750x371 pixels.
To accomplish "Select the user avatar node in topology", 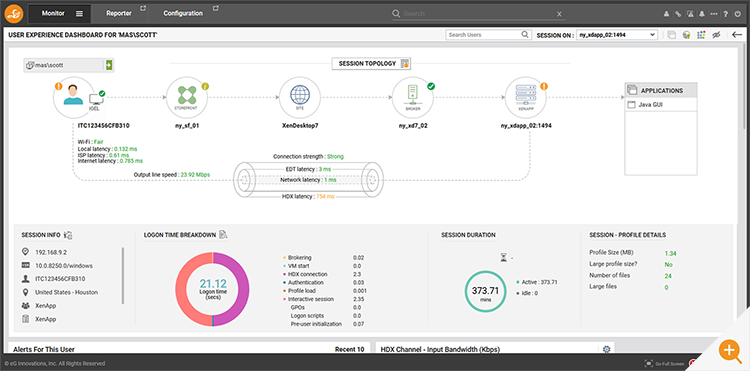I will pos(73,97).
